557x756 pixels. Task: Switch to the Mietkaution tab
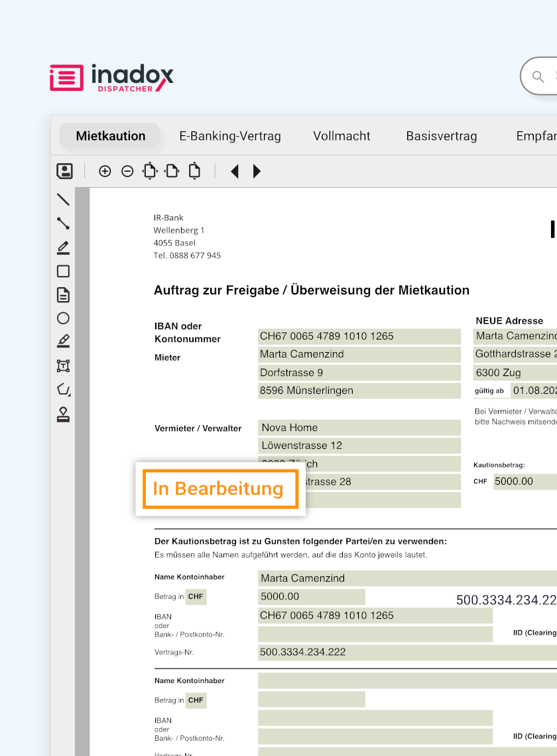[110, 136]
